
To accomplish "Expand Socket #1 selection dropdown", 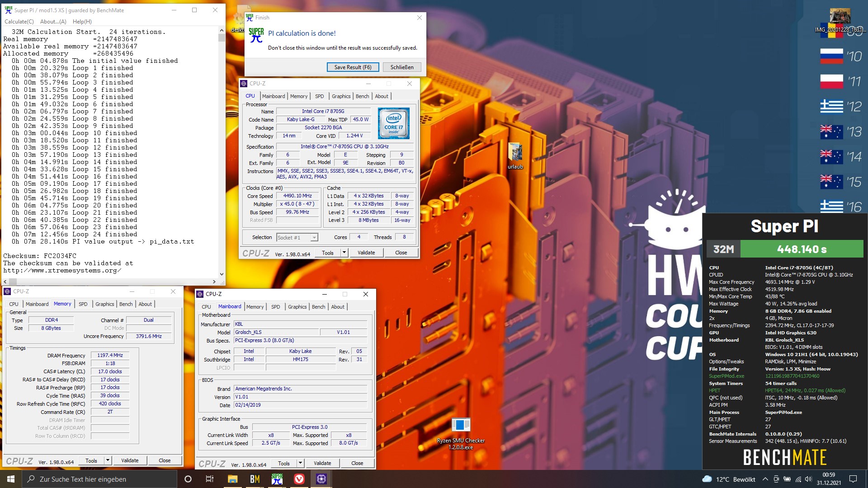I will click(x=314, y=238).
